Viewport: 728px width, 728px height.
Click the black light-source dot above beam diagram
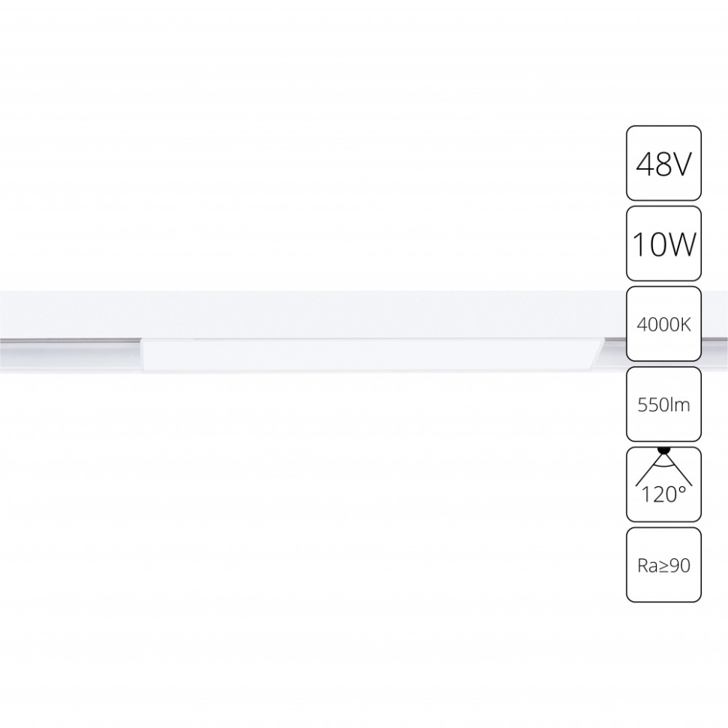664,450
